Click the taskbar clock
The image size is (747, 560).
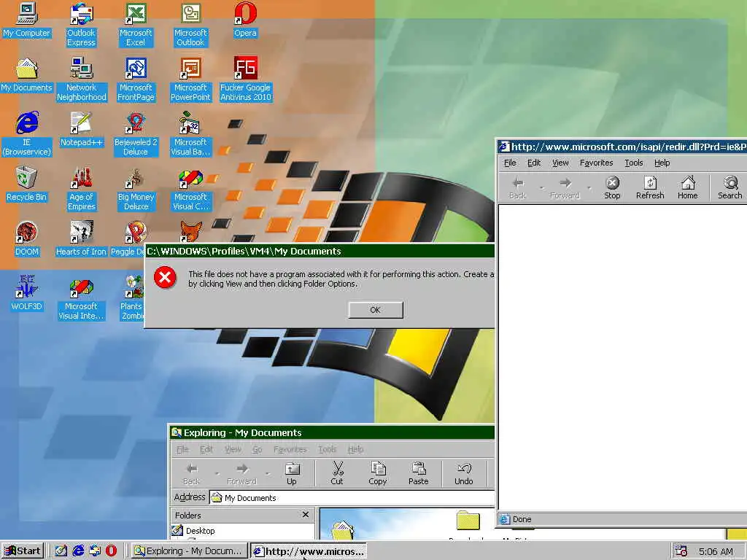(716, 551)
